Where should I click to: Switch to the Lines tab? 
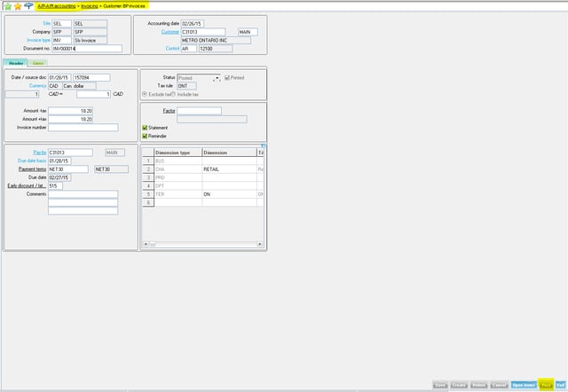pos(37,63)
